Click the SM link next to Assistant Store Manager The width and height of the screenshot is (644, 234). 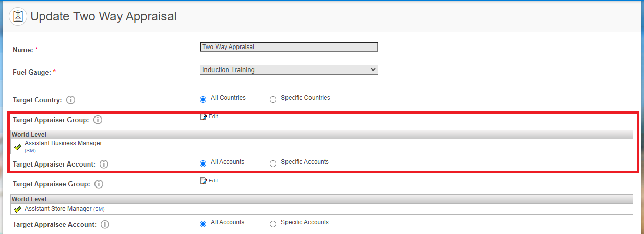[x=99, y=209]
